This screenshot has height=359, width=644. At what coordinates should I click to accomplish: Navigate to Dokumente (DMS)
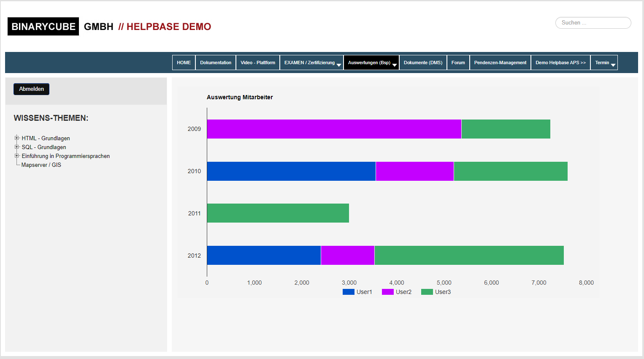(x=423, y=63)
